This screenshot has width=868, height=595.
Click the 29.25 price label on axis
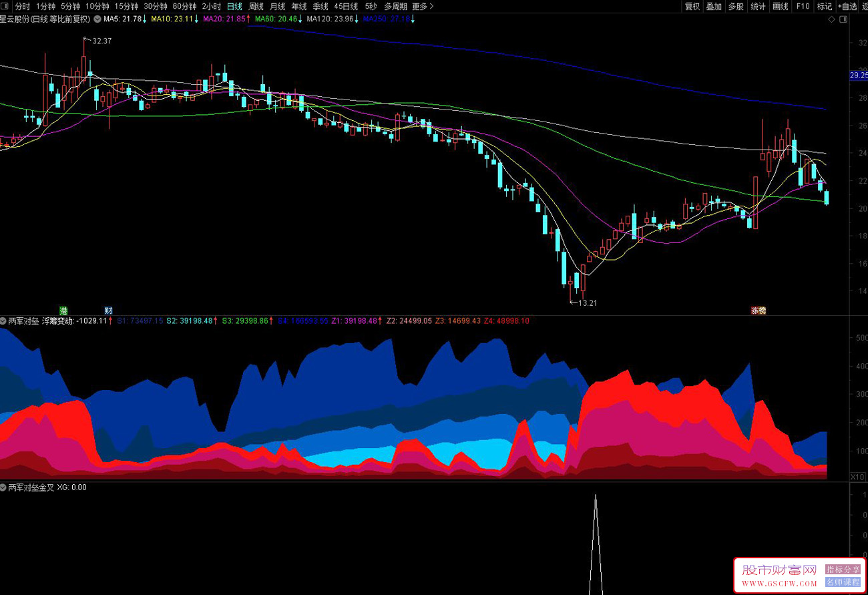tap(858, 75)
